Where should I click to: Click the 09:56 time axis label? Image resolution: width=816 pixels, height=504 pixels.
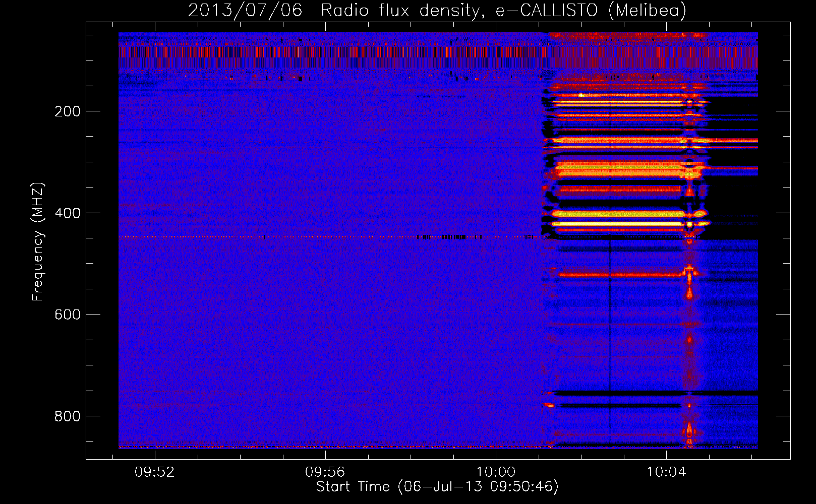[325, 472]
